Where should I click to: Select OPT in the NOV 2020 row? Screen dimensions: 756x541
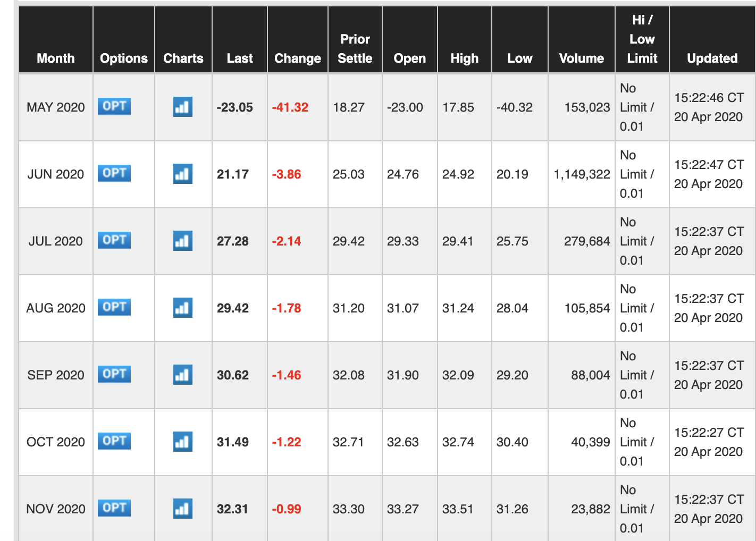coord(114,508)
